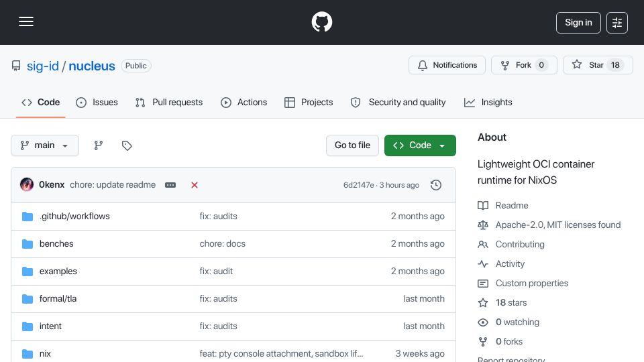Viewport: 644px width, 362px height.
Task: Open commit history clock icon
Action: click(436, 185)
